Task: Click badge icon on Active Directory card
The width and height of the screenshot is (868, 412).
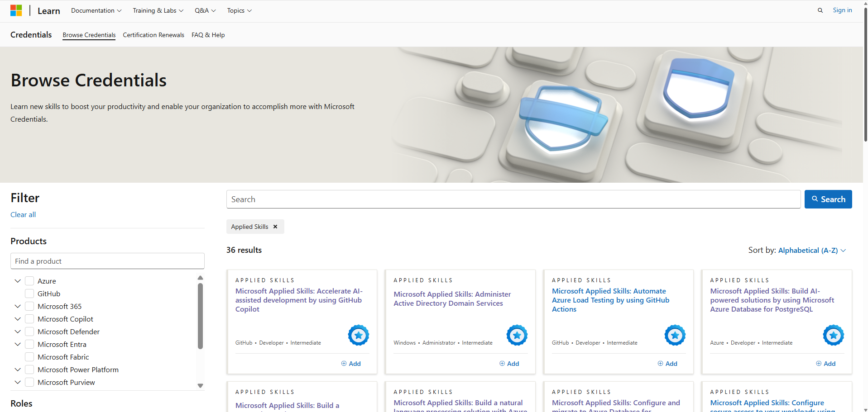Action: click(517, 335)
